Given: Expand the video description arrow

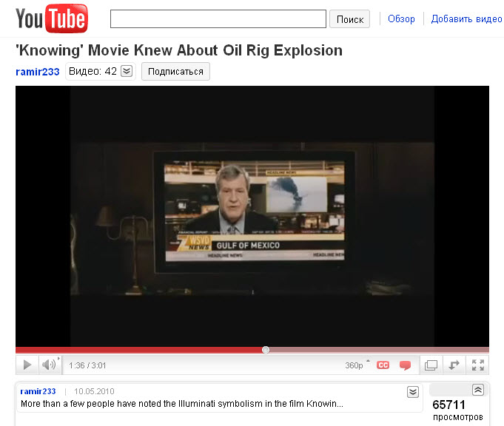Looking at the screenshot, I should pyautogui.click(x=413, y=392).
